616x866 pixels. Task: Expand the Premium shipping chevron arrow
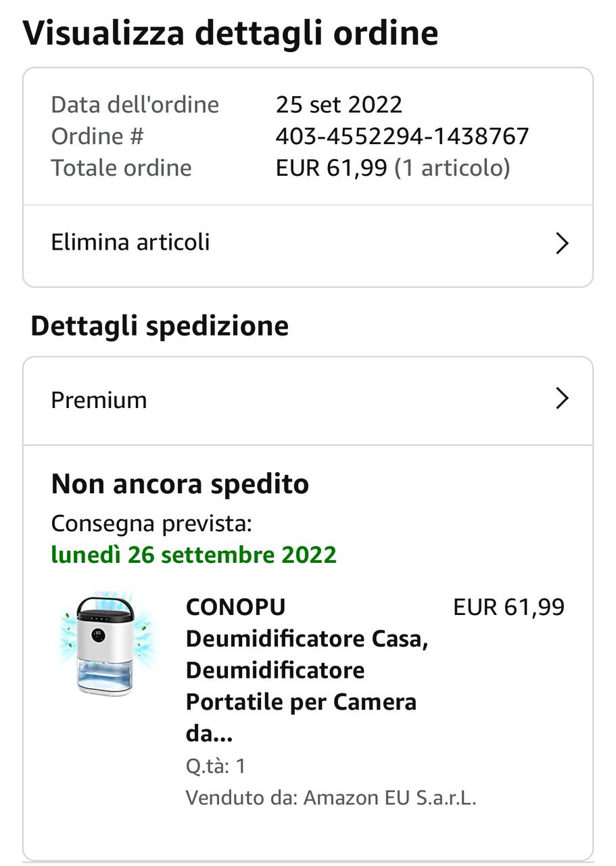[561, 399]
